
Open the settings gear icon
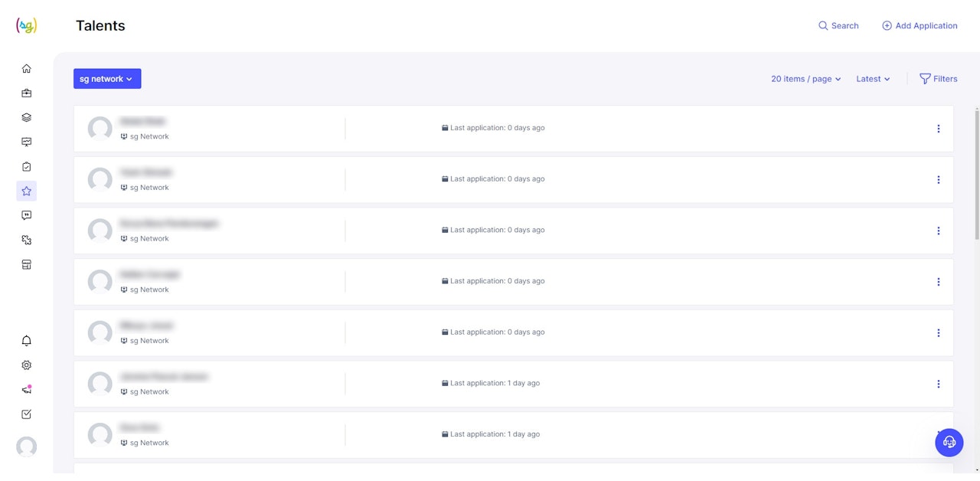pos(26,365)
